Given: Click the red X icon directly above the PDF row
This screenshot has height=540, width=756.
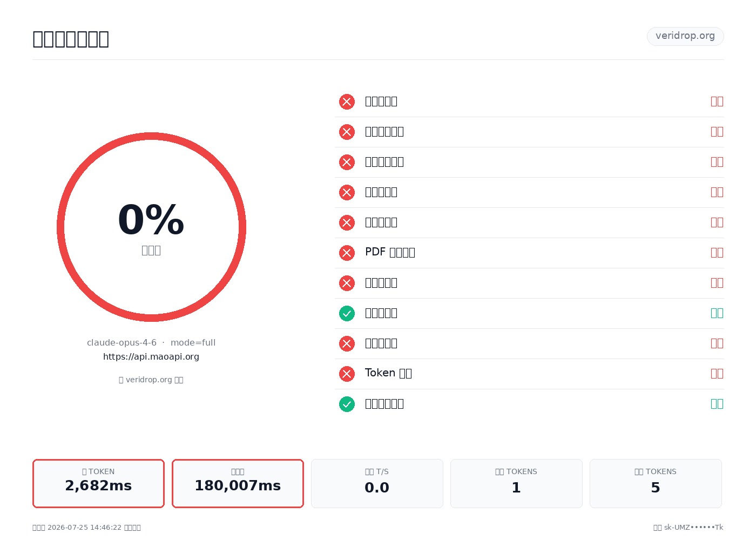Looking at the screenshot, I should [347, 222].
